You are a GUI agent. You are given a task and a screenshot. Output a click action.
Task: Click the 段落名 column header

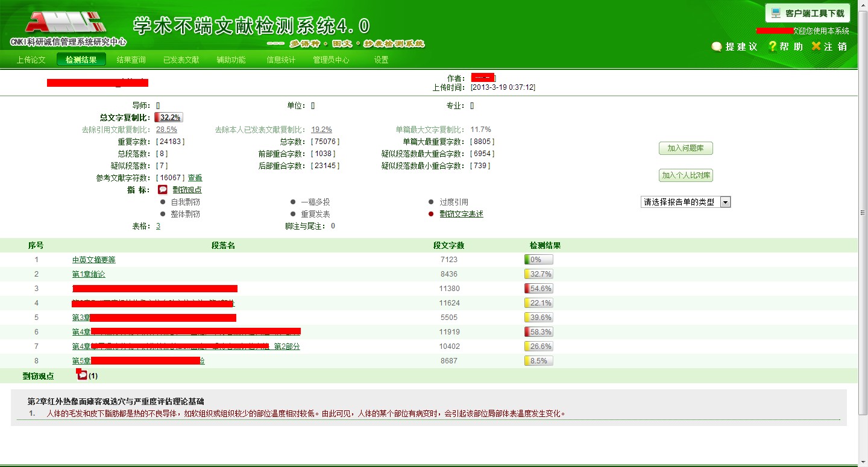[223, 245]
